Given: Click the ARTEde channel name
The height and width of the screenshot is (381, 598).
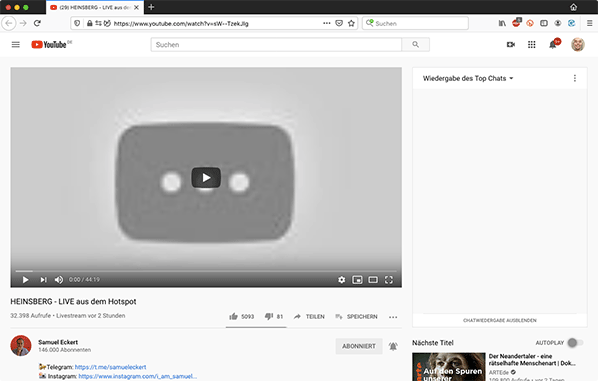Looking at the screenshot, I should 499,372.
